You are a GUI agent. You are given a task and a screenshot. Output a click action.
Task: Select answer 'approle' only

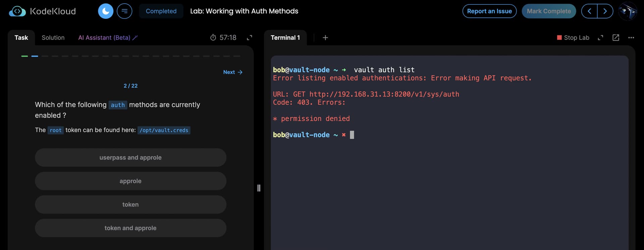click(x=130, y=181)
